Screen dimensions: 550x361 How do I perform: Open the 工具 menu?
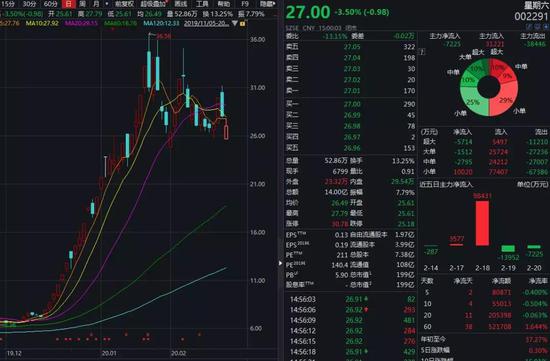pos(202,4)
